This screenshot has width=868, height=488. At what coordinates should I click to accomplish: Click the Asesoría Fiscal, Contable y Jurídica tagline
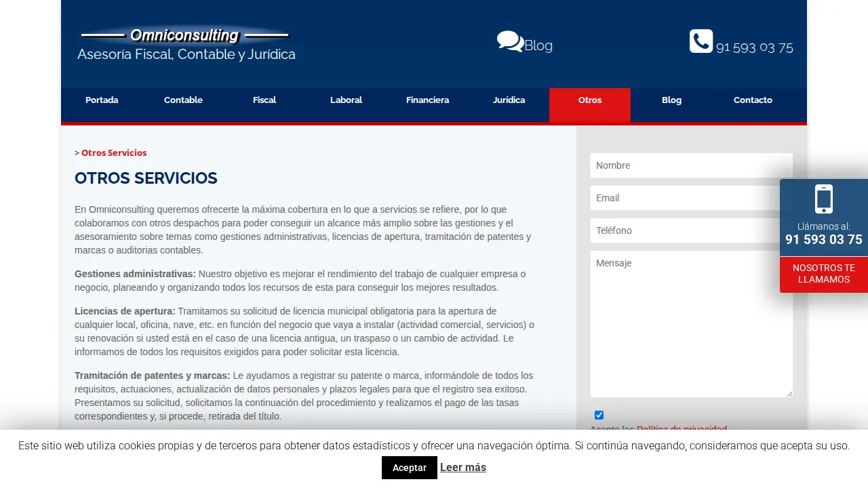186,54
